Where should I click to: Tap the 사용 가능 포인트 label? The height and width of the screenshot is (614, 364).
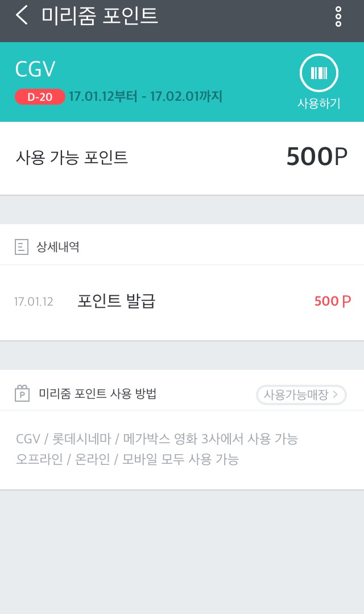[72, 158]
